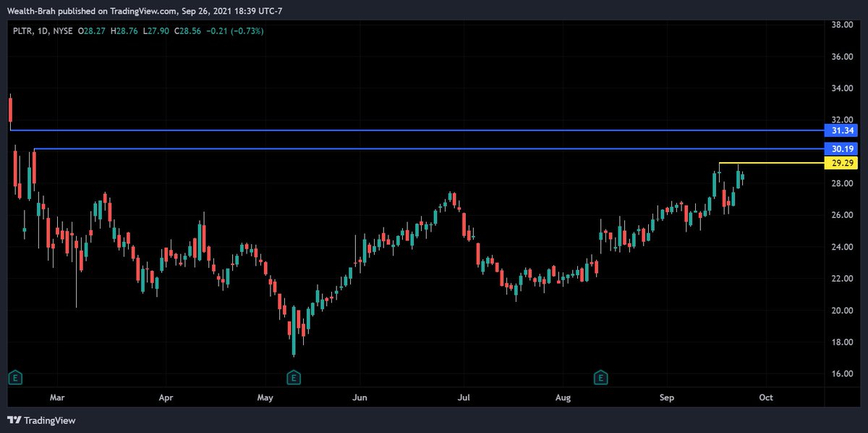Click the 22.00 price axis label
868x433 pixels.
coord(843,279)
